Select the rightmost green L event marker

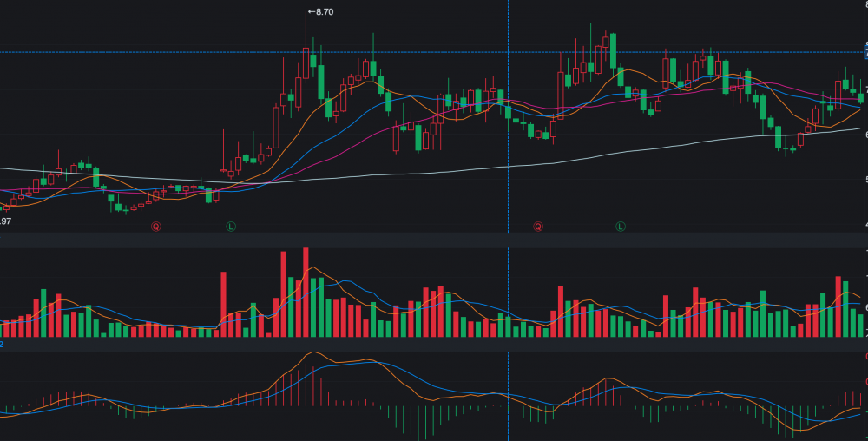tap(621, 227)
